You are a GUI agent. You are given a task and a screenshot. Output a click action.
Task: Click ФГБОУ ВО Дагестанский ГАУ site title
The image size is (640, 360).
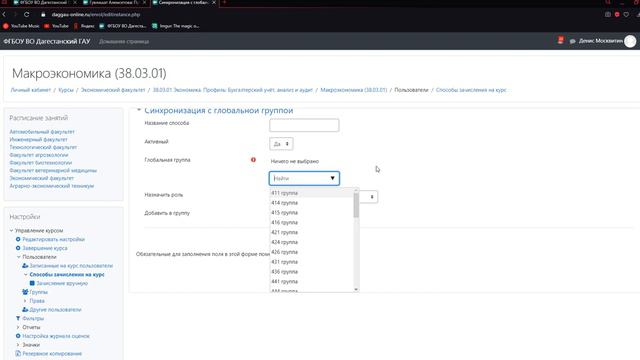click(x=47, y=41)
